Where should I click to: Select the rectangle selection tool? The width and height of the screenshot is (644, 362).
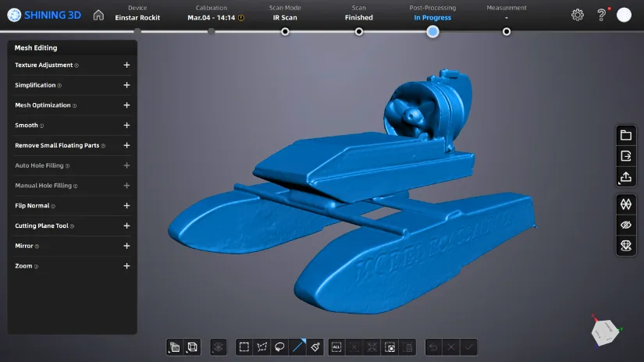click(x=244, y=347)
